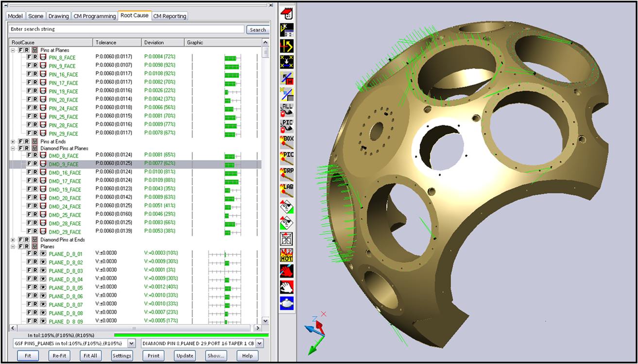Click the house icon atop the toolbar

[287, 13]
